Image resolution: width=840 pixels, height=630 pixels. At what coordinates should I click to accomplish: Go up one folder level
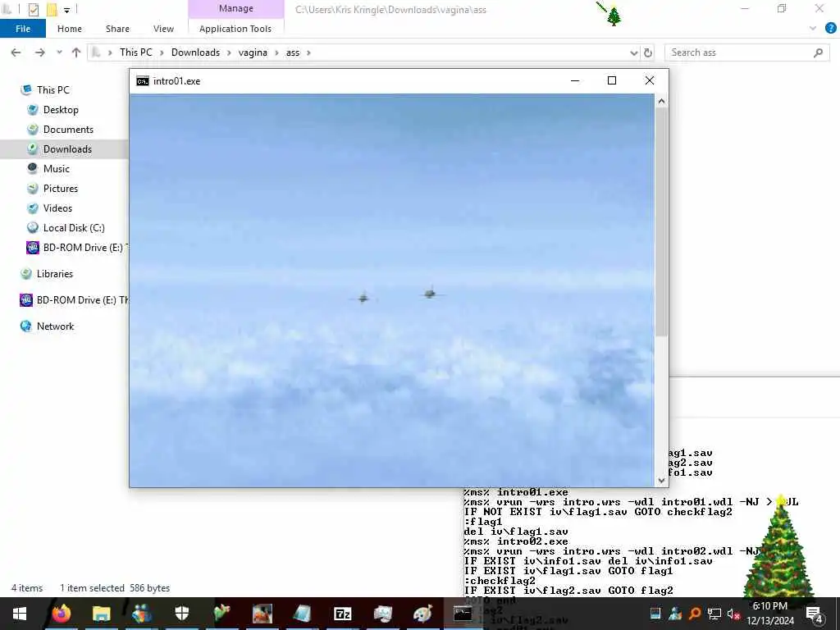(x=76, y=52)
